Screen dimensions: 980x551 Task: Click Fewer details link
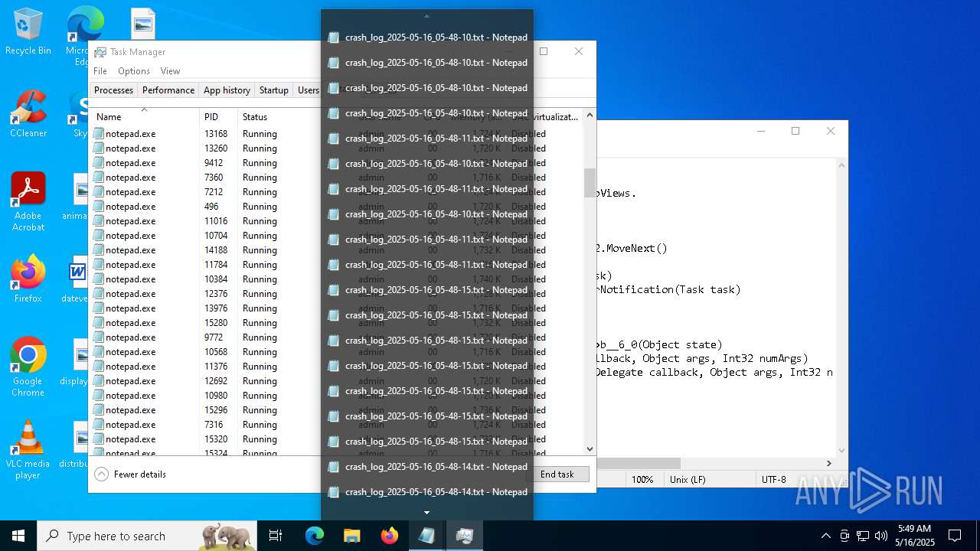tap(139, 474)
